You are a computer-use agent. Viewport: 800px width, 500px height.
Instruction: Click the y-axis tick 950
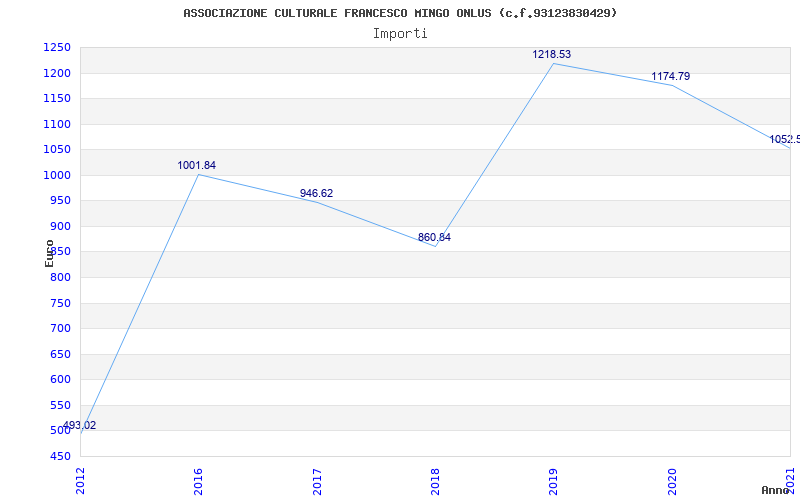coord(60,201)
